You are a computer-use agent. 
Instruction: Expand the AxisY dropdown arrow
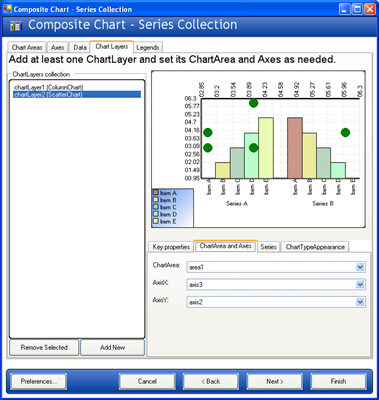tap(360, 302)
